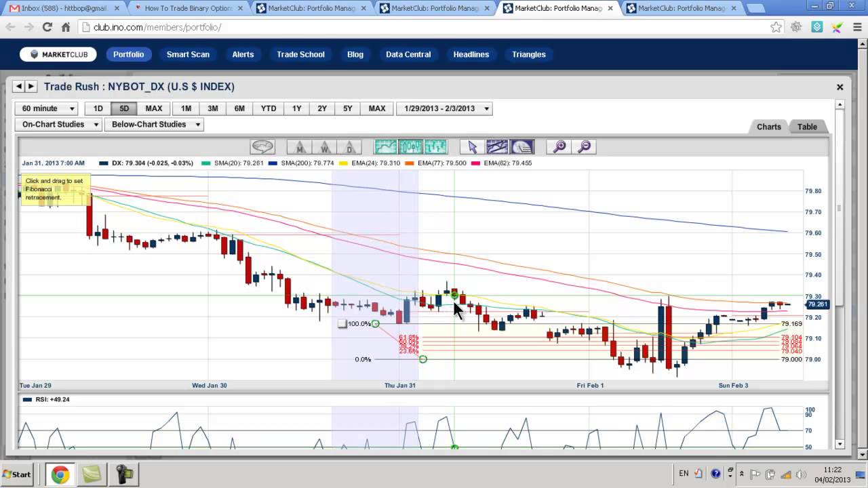Viewport: 868px width, 488px height.
Task: Click the EMA(24) yellow legend swatch
Action: pyautogui.click(x=344, y=163)
